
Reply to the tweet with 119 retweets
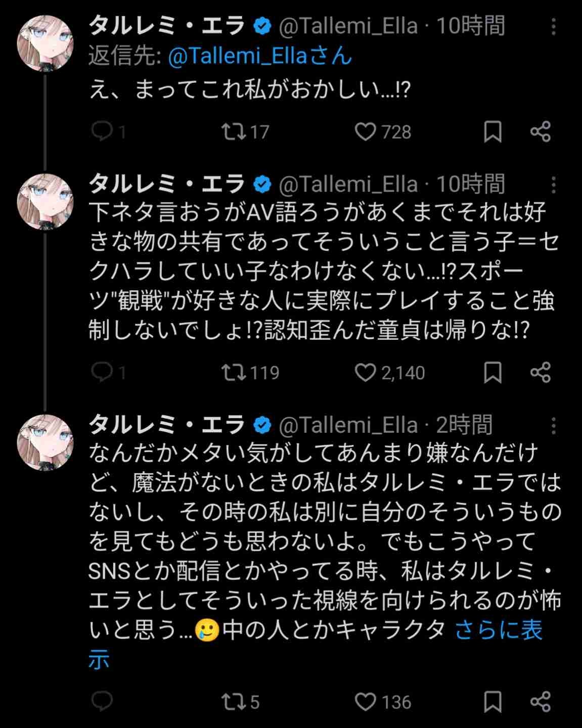[x=102, y=372]
